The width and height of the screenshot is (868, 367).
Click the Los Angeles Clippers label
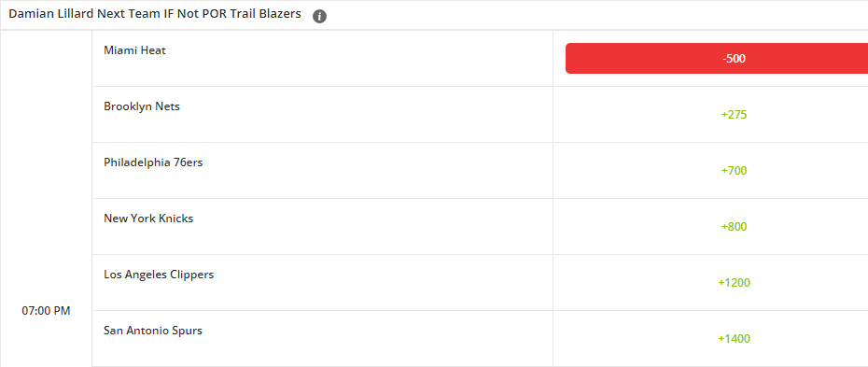[x=159, y=274]
